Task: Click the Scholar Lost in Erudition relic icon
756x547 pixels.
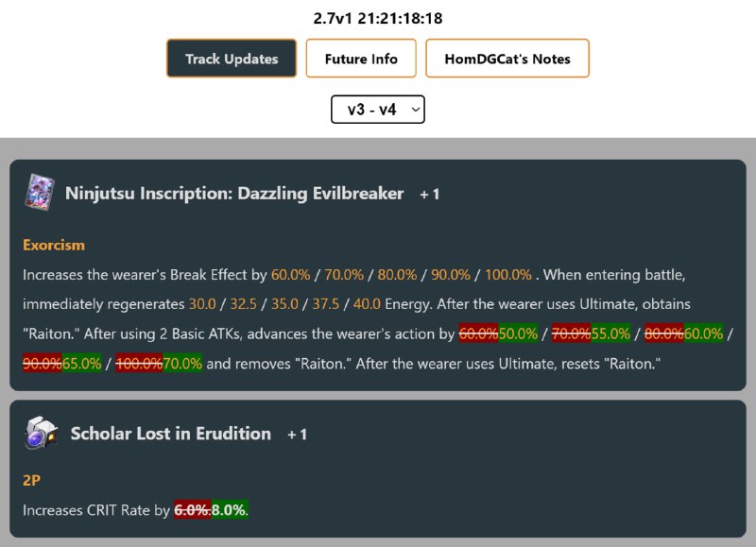Action: [x=42, y=433]
